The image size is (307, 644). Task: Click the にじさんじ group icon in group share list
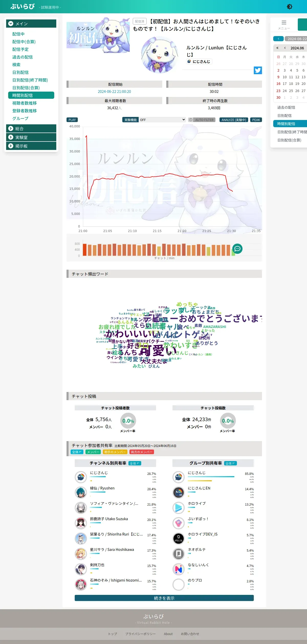point(179,477)
